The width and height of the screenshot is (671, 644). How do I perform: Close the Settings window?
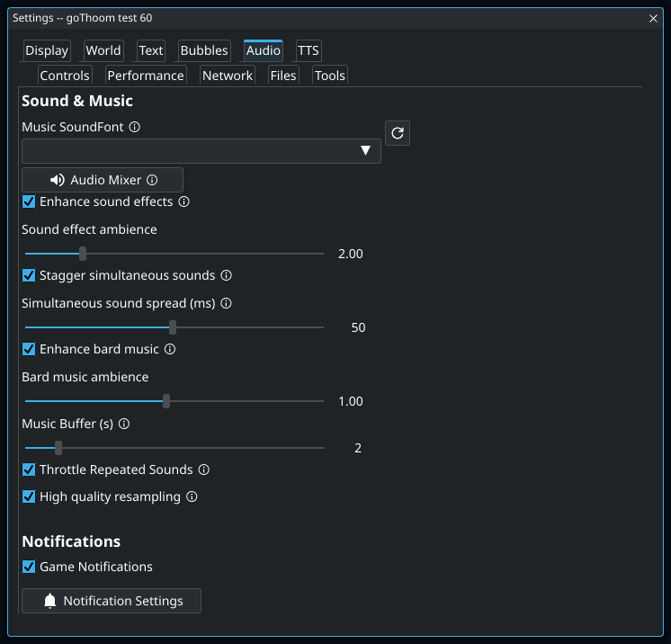[653, 18]
